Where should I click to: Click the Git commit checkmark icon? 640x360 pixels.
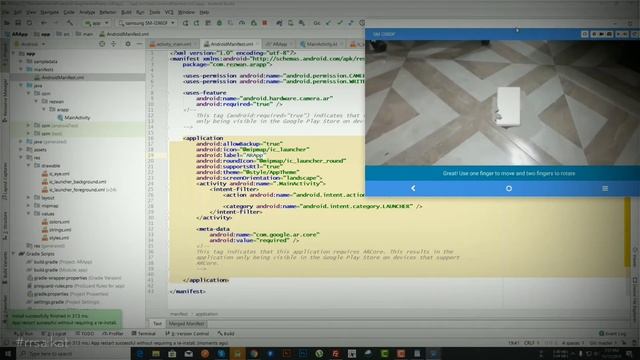tap(340, 23)
